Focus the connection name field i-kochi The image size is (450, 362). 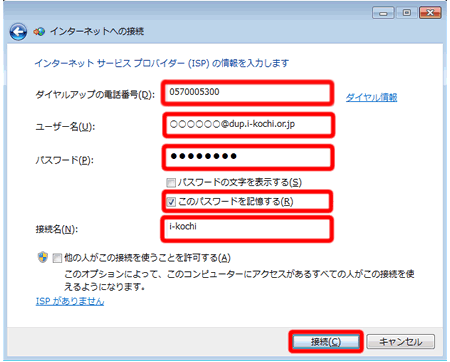coord(247,229)
